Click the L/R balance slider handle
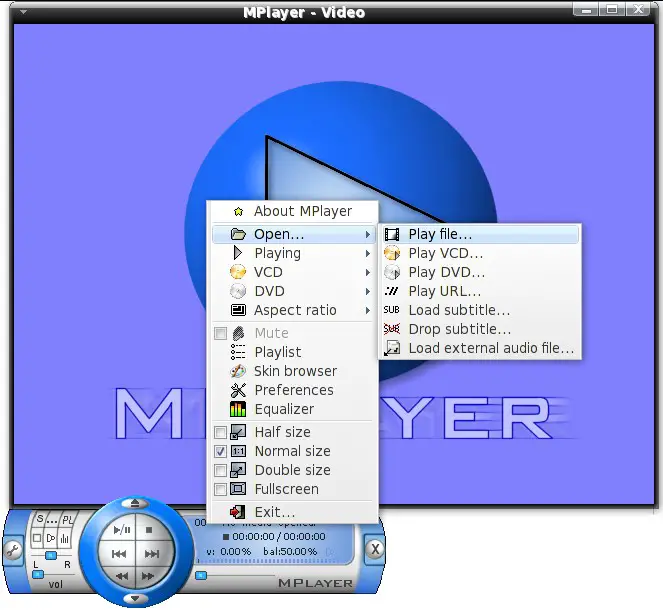This screenshot has width=663, height=610. (x=51, y=555)
